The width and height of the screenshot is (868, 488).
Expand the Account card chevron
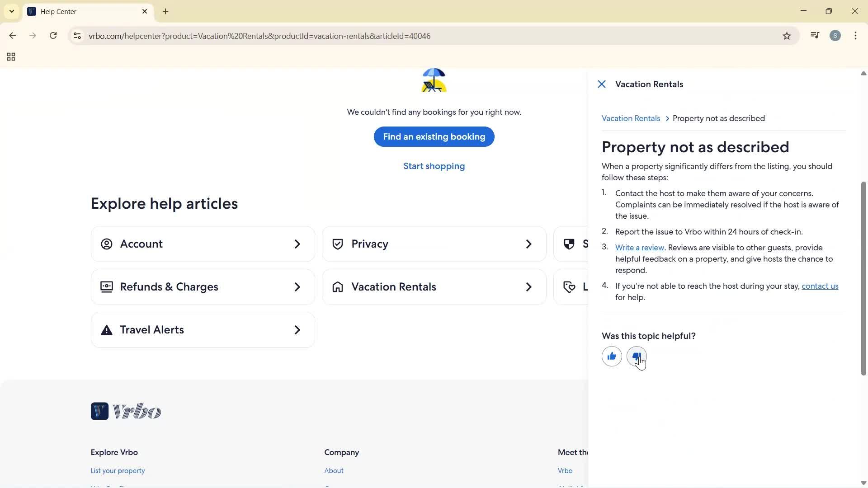(297, 244)
